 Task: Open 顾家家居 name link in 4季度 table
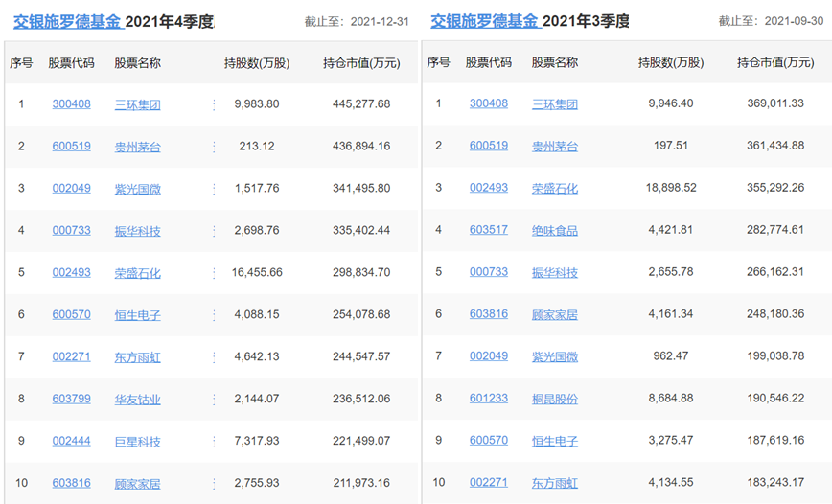tap(137, 484)
